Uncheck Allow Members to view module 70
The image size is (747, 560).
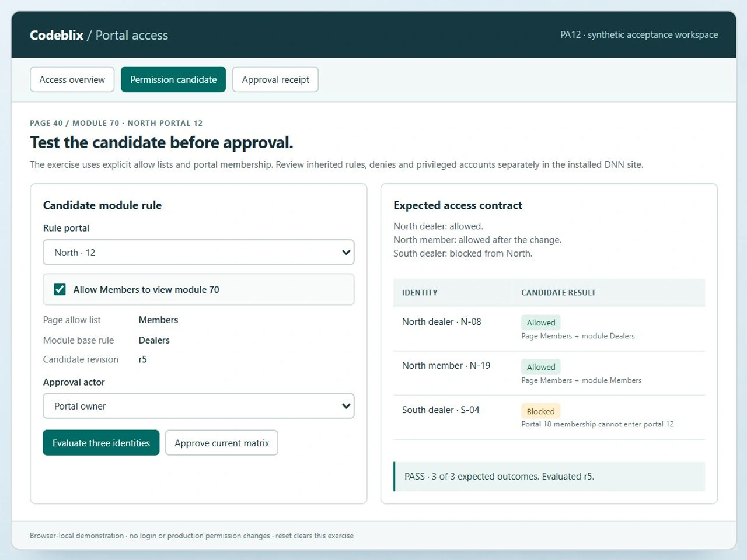[x=60, y=289]
